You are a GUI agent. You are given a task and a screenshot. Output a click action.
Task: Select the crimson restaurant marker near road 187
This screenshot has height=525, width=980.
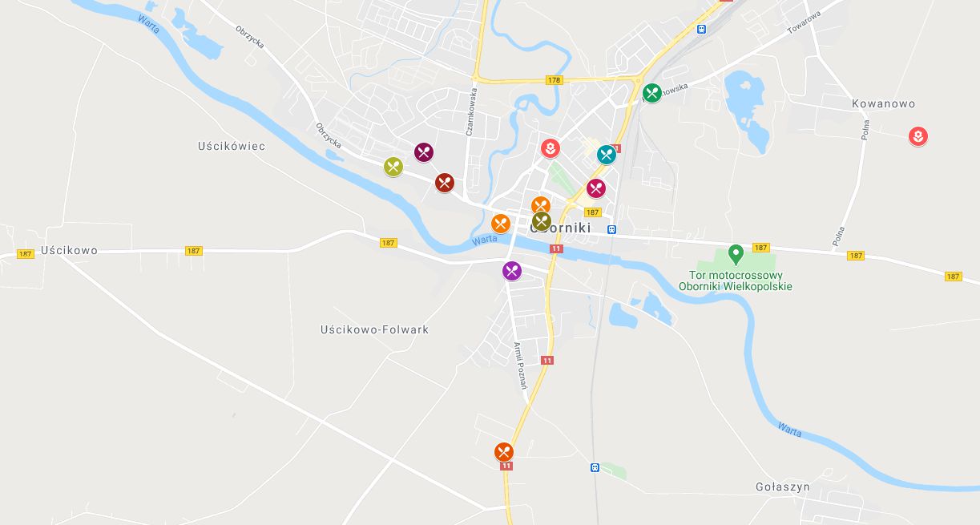tap(596, 188)
